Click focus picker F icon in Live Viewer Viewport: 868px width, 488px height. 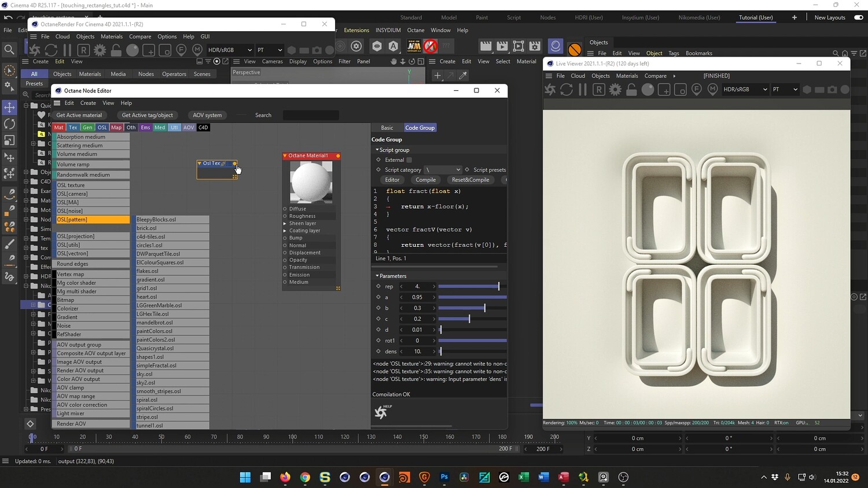click(697, 90)
